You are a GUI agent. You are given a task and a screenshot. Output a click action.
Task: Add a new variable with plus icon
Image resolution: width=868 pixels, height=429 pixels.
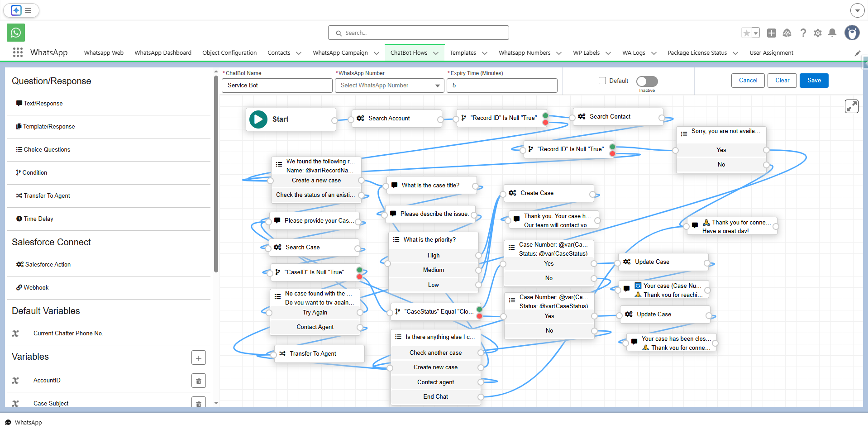click(198, 357)
